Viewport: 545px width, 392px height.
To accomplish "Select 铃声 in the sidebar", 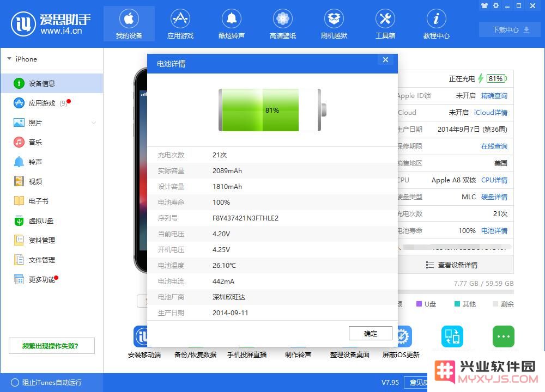I will tap(52, 162).
